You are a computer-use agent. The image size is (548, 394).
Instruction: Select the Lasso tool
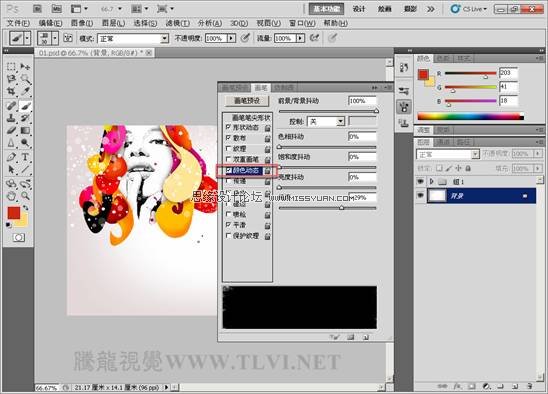coord(11,79)
